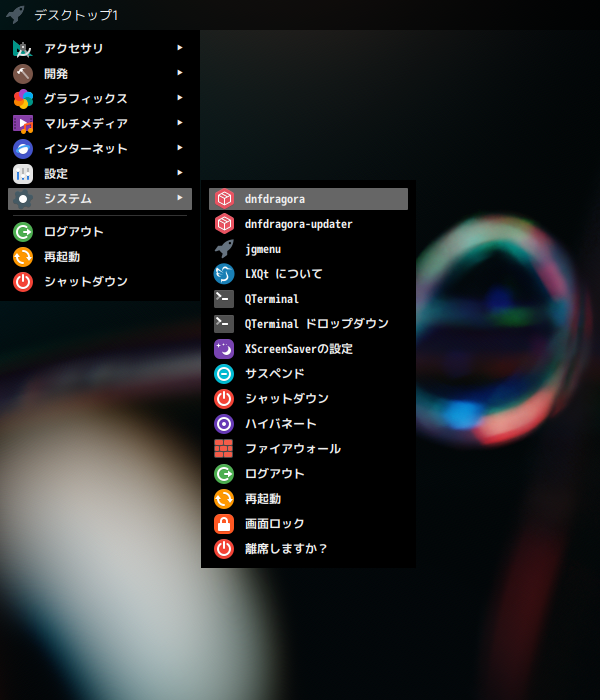Expand the インターネット submenu arrow

tap(179, 147)
